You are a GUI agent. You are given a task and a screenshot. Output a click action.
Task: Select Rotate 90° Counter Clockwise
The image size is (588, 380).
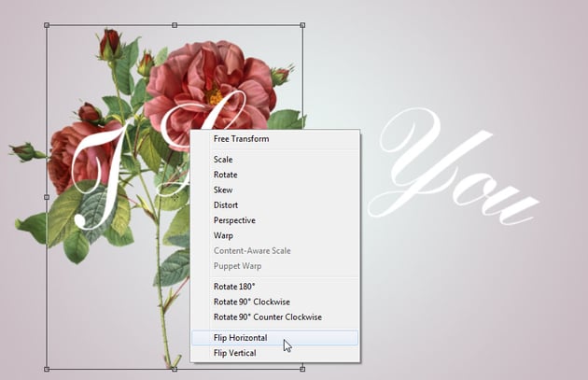pyautogui.click(x=275, y=317)
